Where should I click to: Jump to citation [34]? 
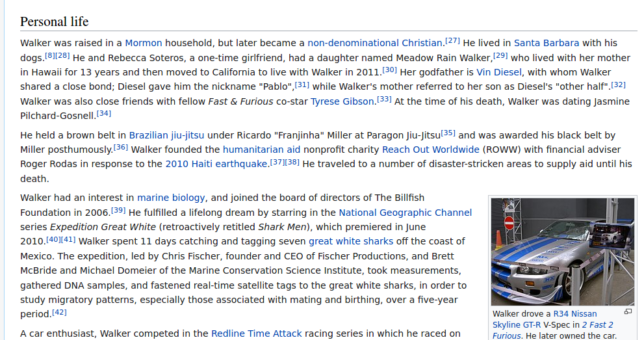(103, 113)
